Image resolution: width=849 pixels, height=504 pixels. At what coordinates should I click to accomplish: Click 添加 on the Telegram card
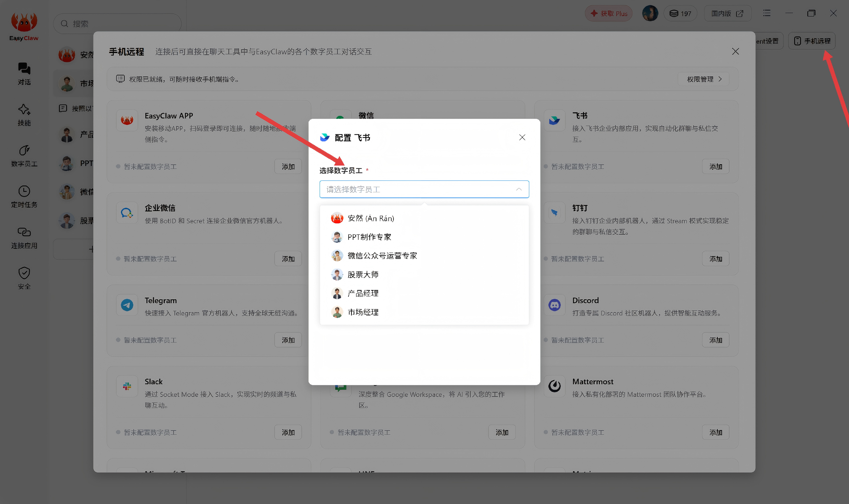[x=288, y=340]
